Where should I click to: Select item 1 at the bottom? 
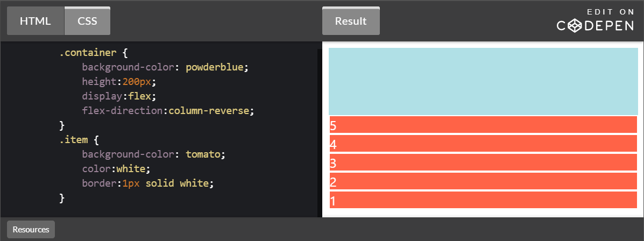click(483, 200)
